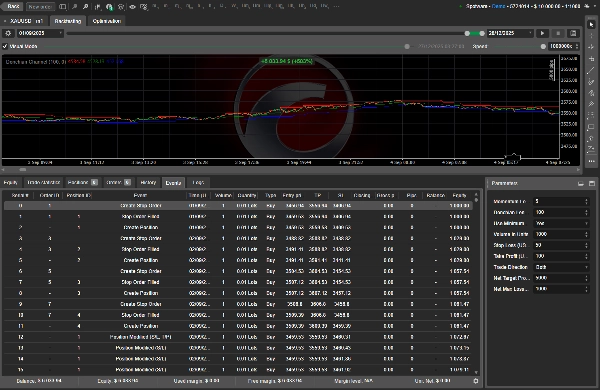Click the save report icon button
The height and width of the screenshot is (390, 600).
click(573, 33)
